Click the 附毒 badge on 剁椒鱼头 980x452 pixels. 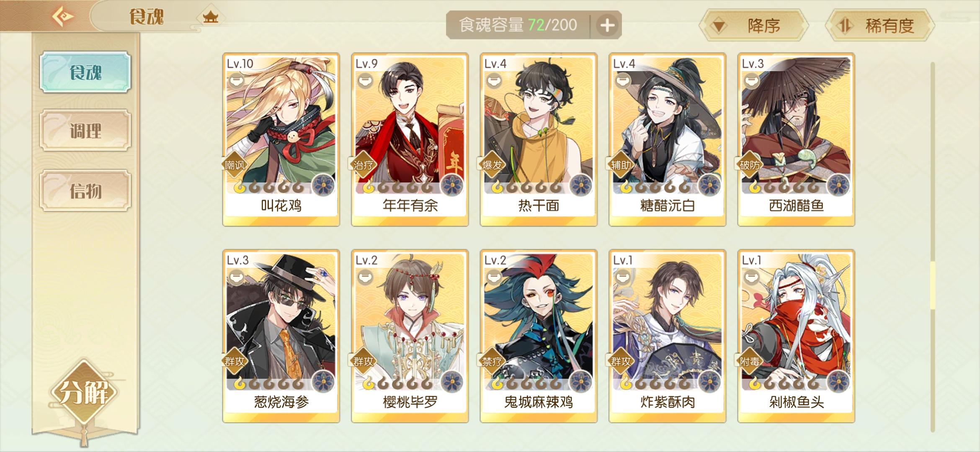[749, 361]
